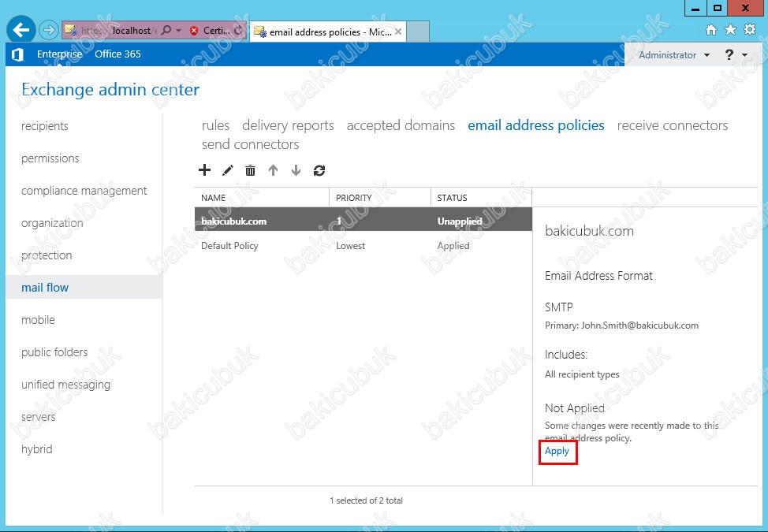Open mobile section
This screenshot has width=768, height=532.
(x=38, y=319)
